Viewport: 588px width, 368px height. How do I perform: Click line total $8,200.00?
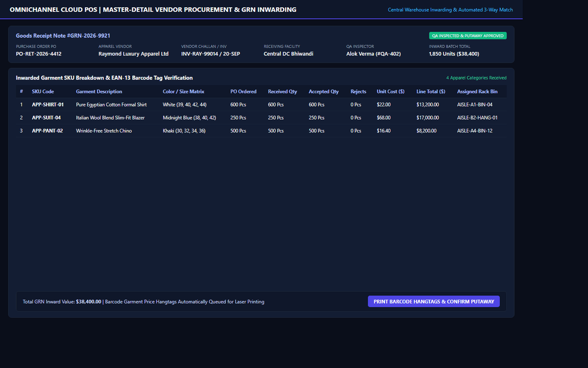(427, 131)
